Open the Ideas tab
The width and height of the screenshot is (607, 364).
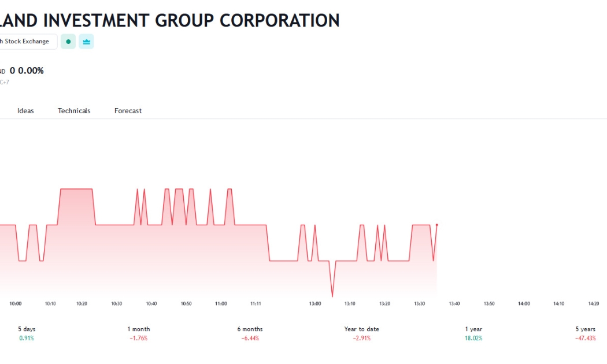coord(25,110)
